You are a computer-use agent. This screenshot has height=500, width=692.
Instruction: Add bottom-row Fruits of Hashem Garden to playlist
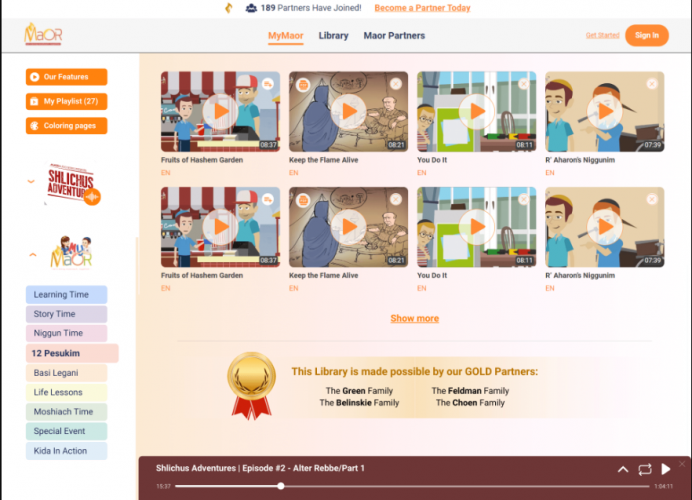(x=267, y=199)
